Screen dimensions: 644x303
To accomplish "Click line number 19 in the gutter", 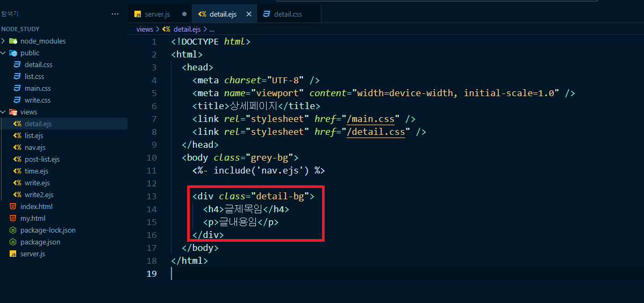I will tap(152, 274).
